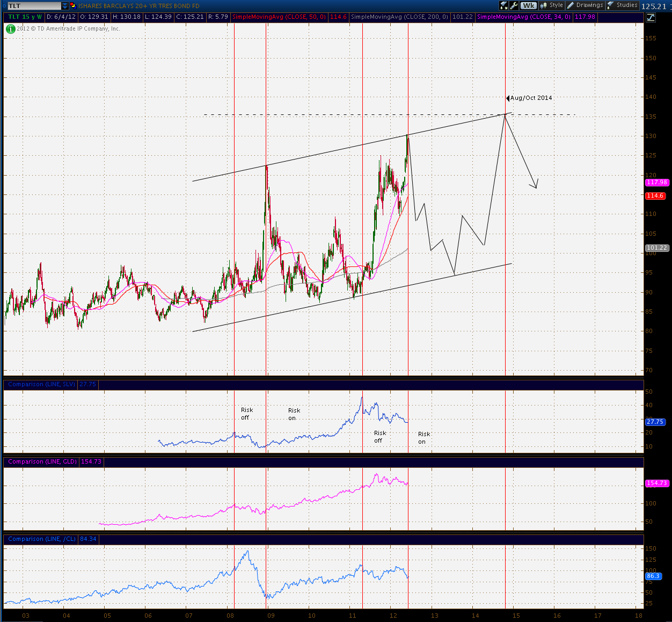Open the Drawings menu
672x622 pixels.
(586, 5)
